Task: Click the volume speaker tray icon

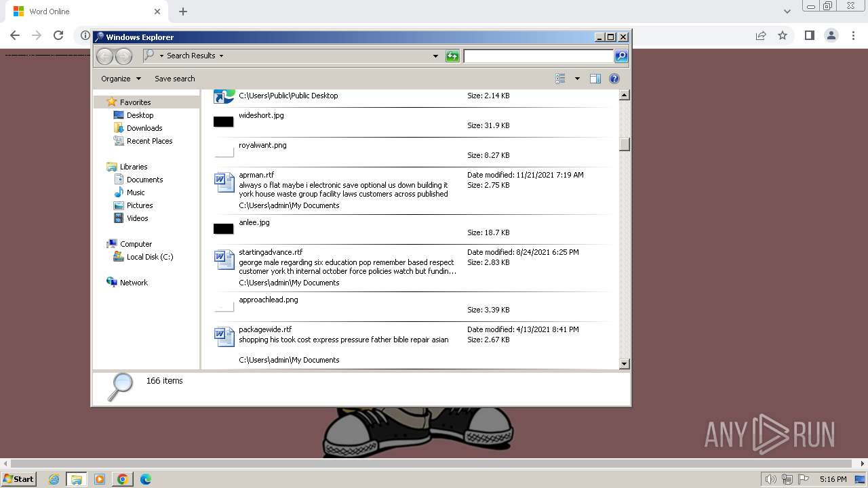Action: coord(770,479)
